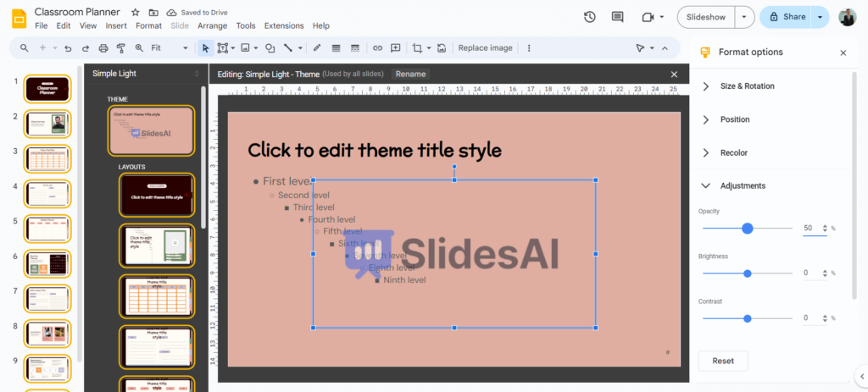Expand the Recolor section
This screenshot has width=868, height=392.
click(x=706, y=152)
